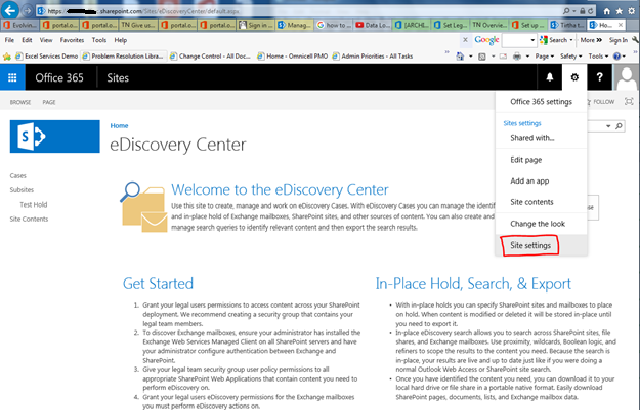The width and height of the screenshot is (640, 410).
Task: Click Sites in the Office 365 bar
Action: coord(118,78)
